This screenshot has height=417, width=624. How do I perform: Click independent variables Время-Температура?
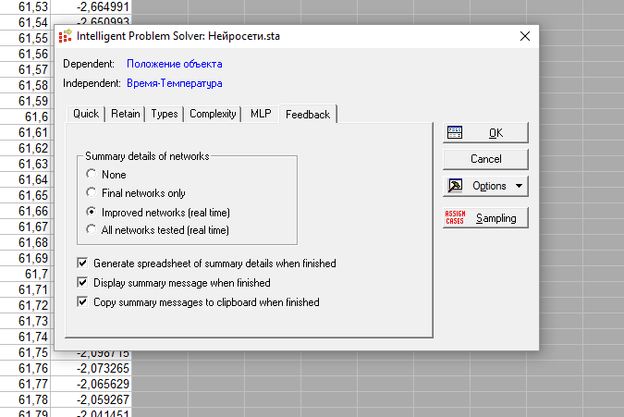(174, 84)
